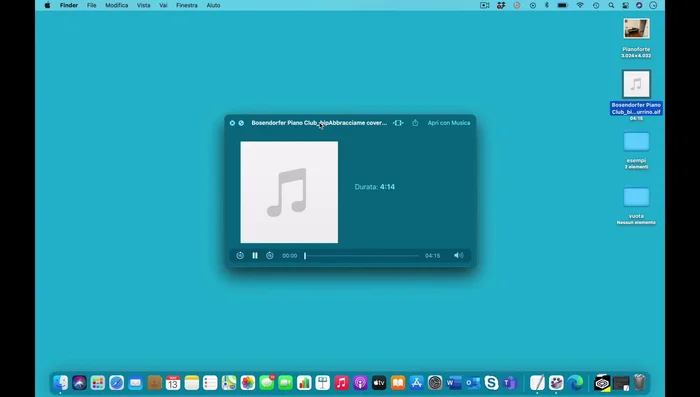Open Safari from the Dock
Image resolution: width=700 pixels, height=397 pixels.
[117, 383]
